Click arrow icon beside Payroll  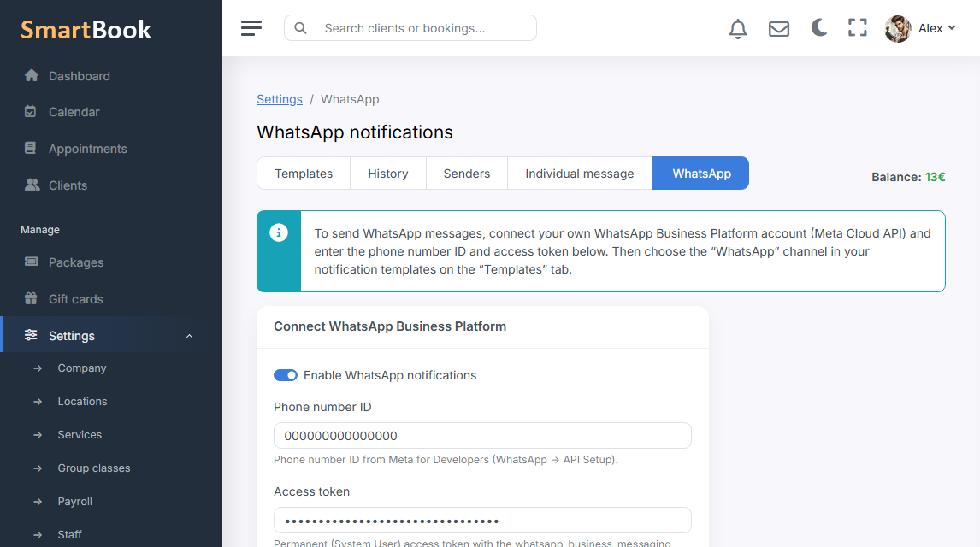click(x=38, y=502)
